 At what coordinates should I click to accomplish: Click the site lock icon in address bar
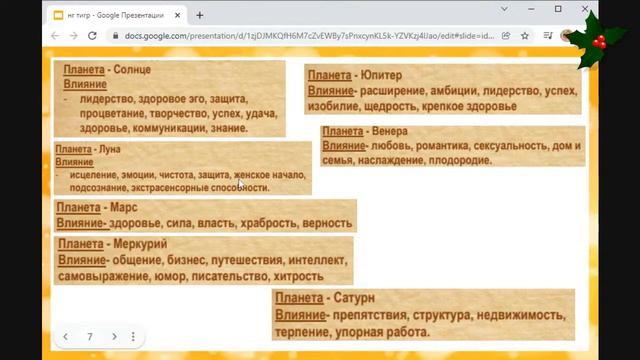[x=116, y=36]
